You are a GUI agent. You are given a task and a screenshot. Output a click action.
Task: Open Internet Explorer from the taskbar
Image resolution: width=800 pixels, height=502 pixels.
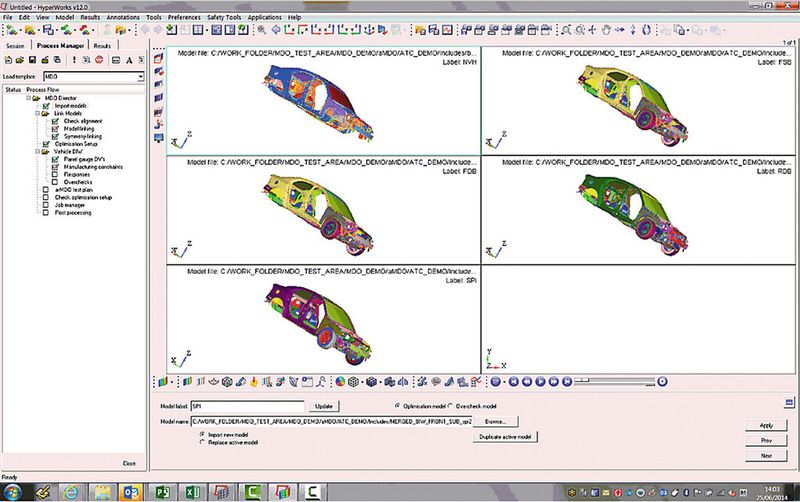pos(70,492)
